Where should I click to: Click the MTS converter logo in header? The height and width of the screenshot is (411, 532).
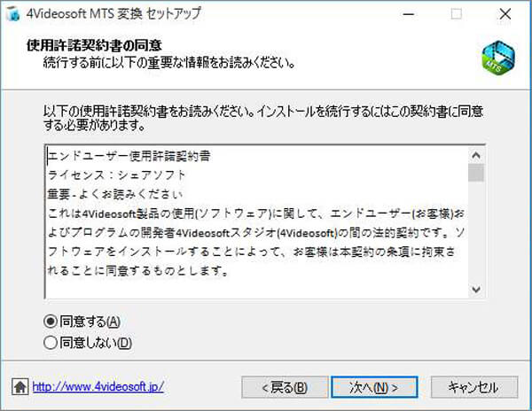pos(498,58)
